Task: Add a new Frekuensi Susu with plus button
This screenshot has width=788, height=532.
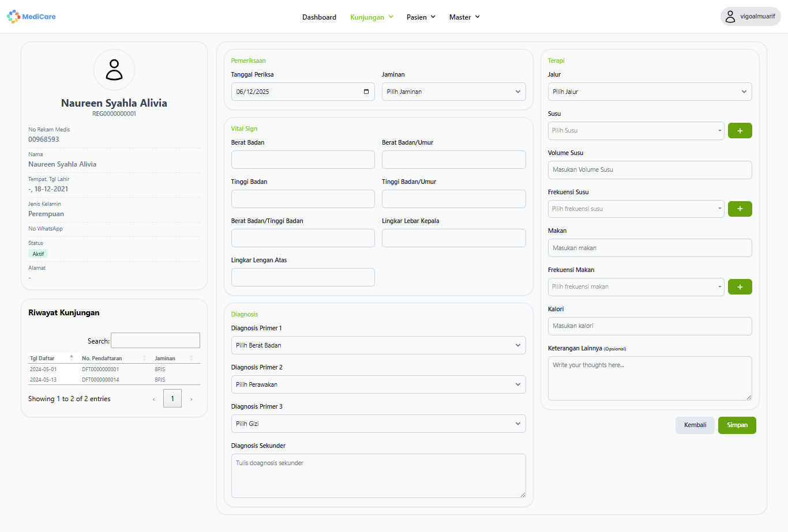Action: click(740, 209)
